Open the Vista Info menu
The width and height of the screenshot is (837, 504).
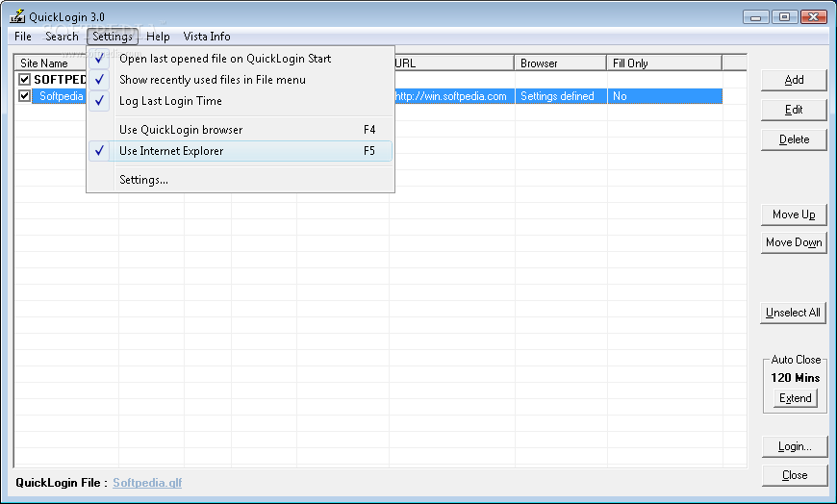tap(207, 37)
